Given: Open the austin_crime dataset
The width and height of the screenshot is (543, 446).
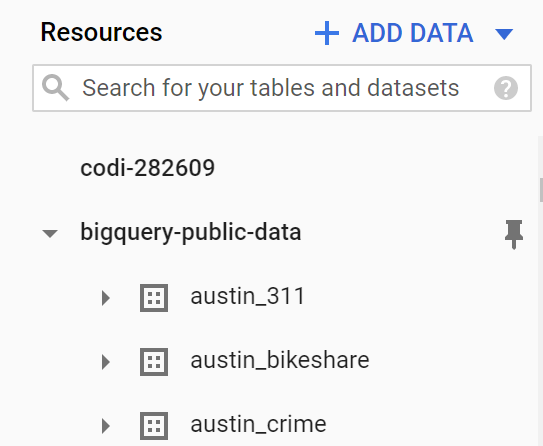Looking at the screenshot, I should pyautogui.click(x=258, y=425).
